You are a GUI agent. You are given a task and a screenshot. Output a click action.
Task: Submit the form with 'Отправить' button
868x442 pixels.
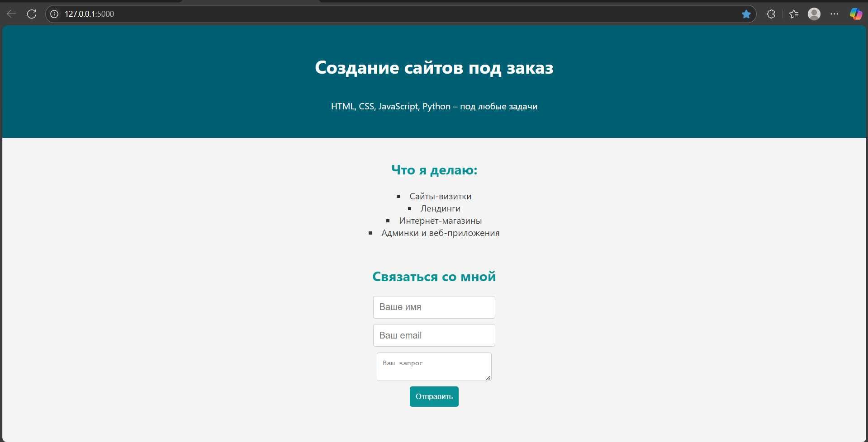[x=434, y=396]
